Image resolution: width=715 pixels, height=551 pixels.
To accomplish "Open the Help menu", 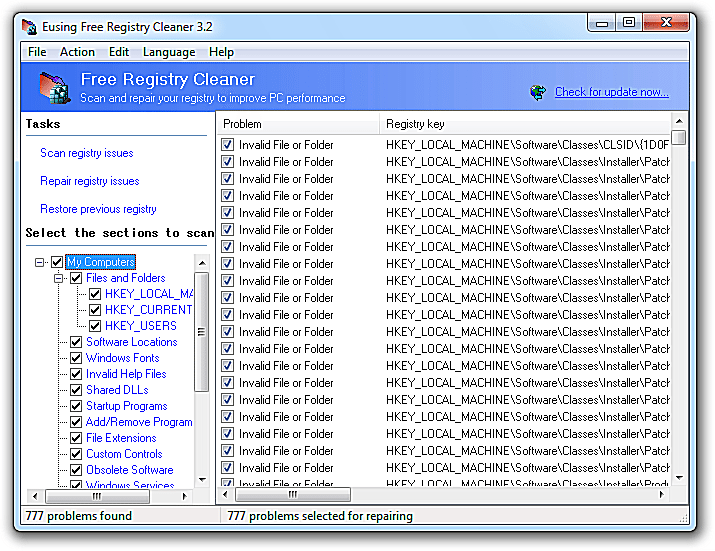I will point(221,52).
